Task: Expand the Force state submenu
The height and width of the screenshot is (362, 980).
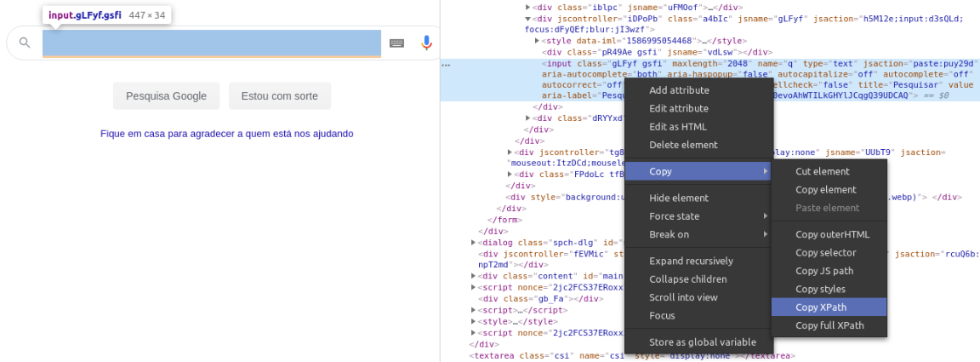Action: [698, 216]
